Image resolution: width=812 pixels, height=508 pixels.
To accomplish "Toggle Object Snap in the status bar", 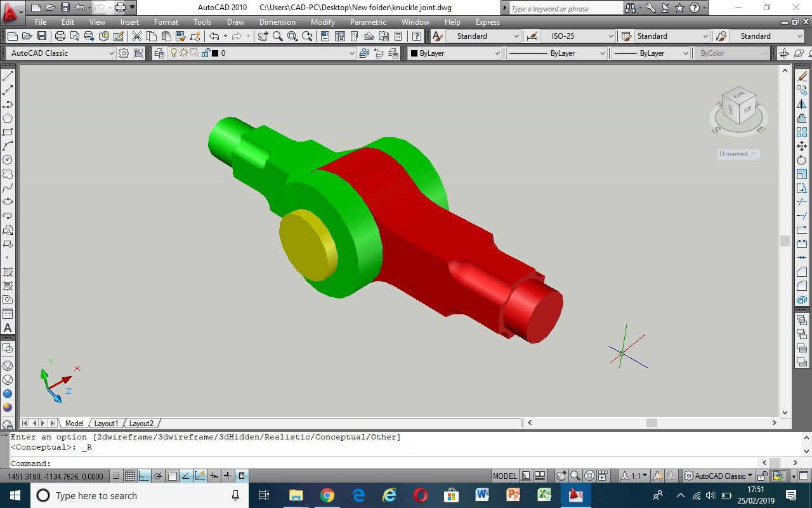I will (x=172, y=476).
